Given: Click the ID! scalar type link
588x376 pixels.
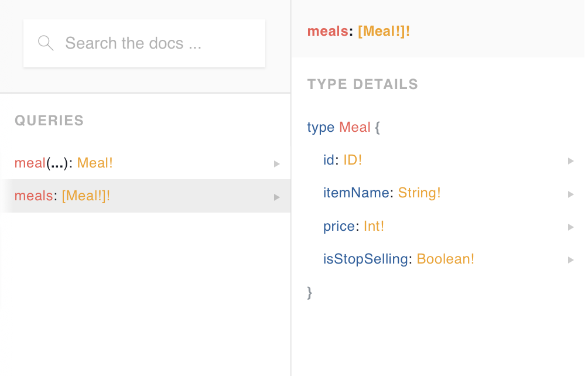Looking at the screenshot, I should pos(353,160).
